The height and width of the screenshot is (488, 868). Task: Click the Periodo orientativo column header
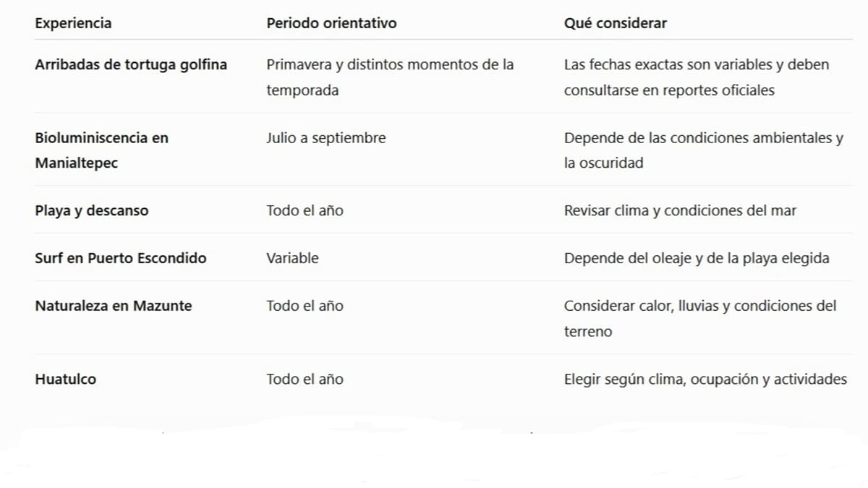(x=331, y=23)
